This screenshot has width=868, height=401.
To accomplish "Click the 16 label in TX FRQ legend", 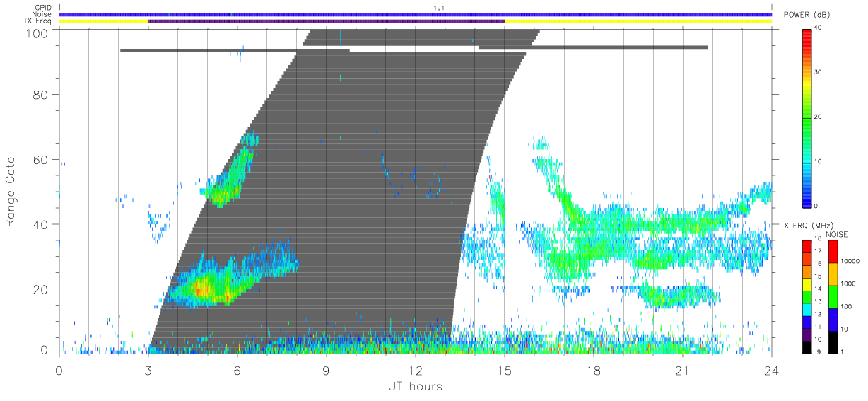I will (818, 264).
